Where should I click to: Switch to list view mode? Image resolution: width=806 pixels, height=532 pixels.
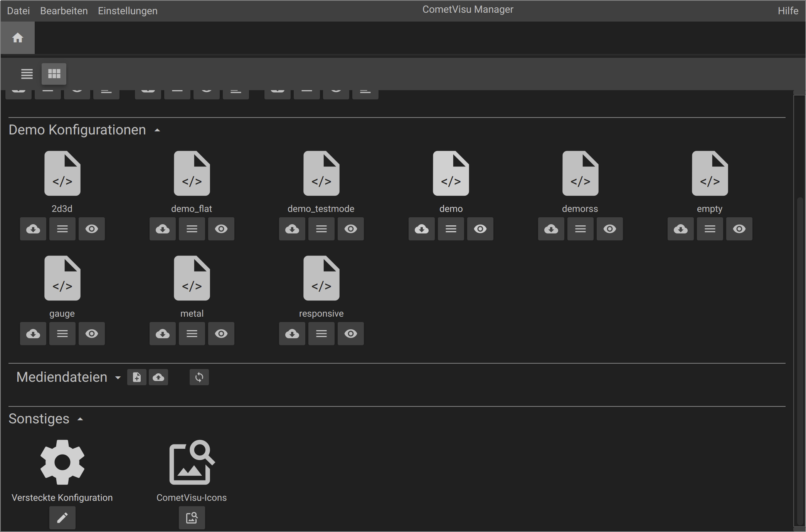[x=27, y=74]
